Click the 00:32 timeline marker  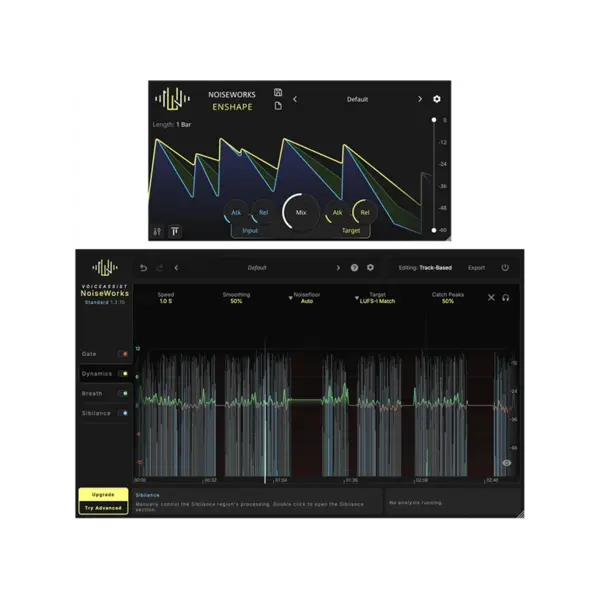pos(210,480)
